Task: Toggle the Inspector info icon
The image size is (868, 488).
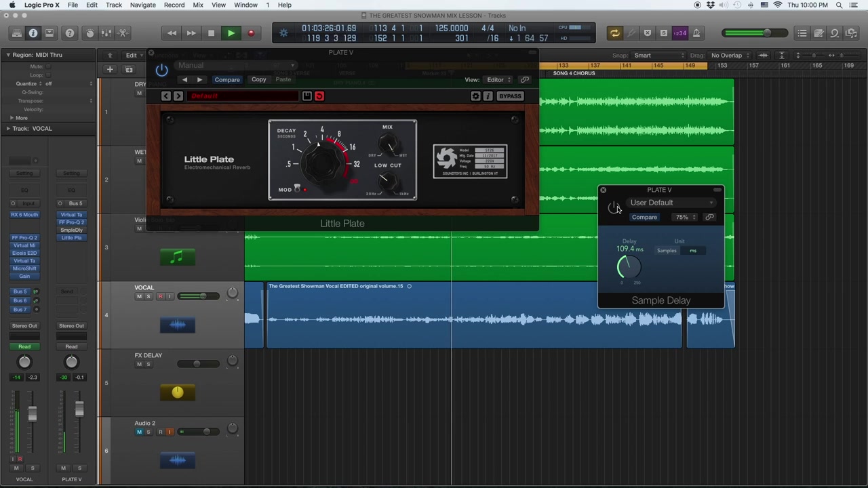Action: coord(33,33)
